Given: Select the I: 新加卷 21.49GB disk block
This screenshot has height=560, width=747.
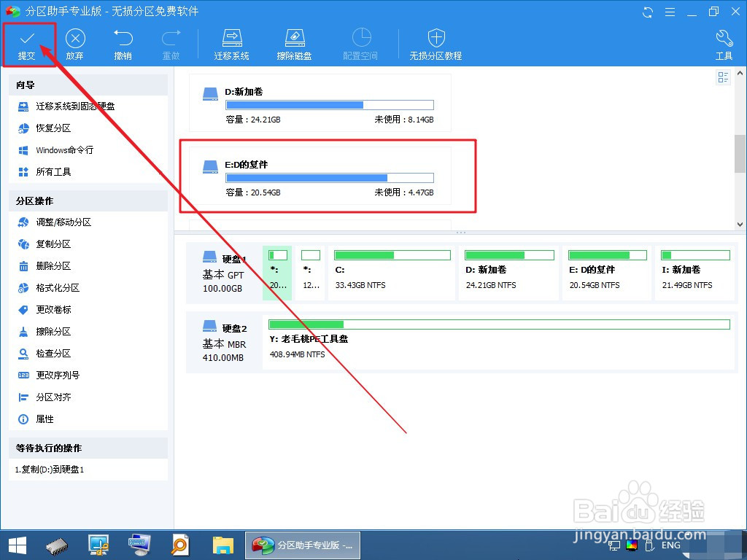Looking at the screenshot, I should pyautogui.click(x=695, y=273).
